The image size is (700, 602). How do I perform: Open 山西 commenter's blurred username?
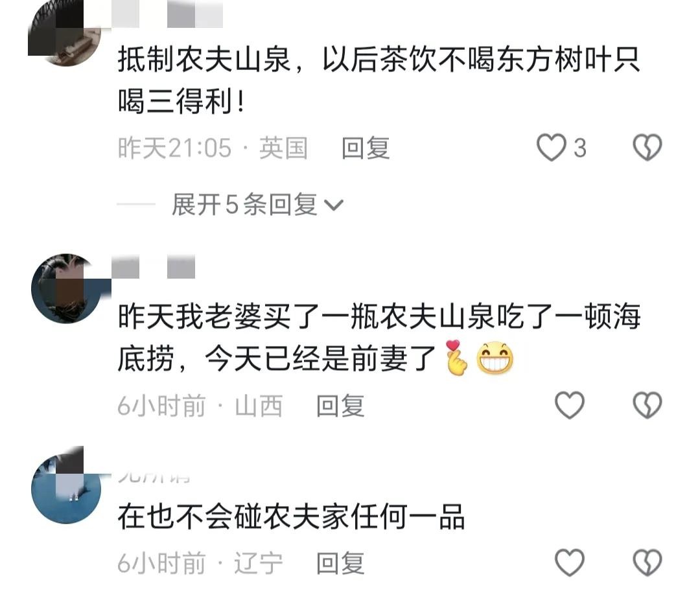tap(153, 266)
